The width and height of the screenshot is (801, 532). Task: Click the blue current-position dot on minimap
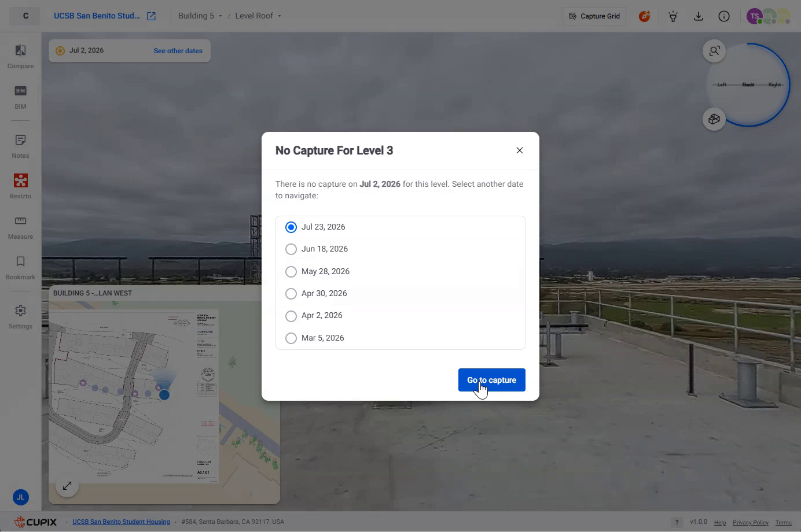coord(164,395)
